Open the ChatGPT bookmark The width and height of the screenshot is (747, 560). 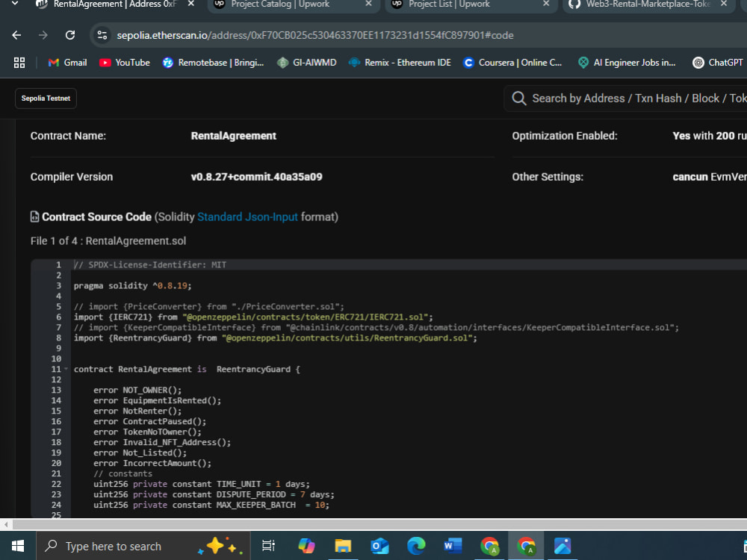tap(718, 63)
